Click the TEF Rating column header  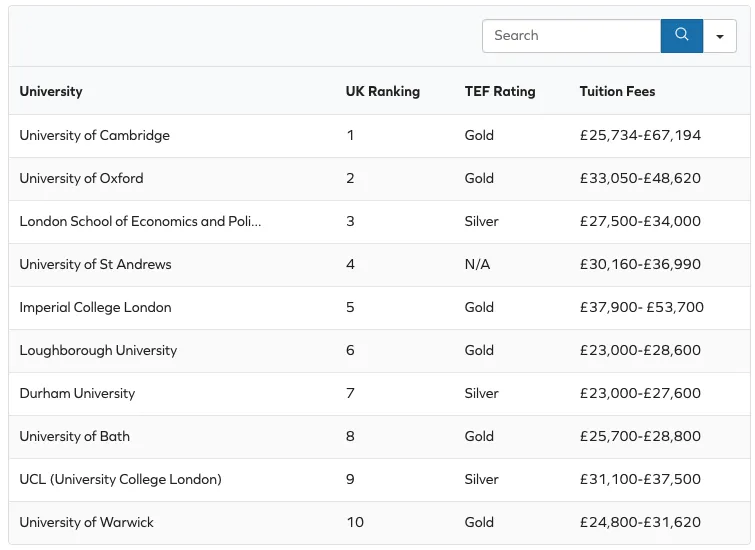pos(500,91)
